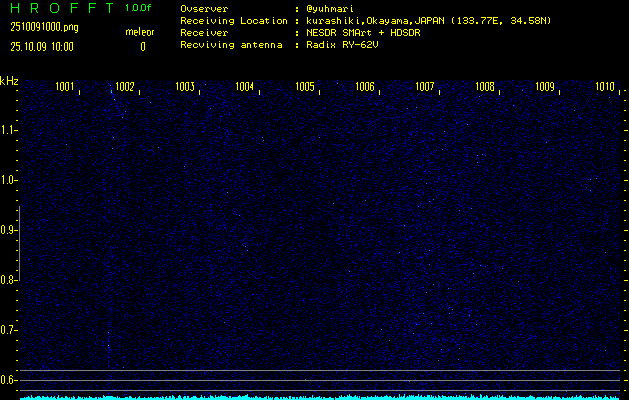Screen dimensions: 629x400
Task: Pick the 1007 time marker
Action: click(x=425, y=87)
